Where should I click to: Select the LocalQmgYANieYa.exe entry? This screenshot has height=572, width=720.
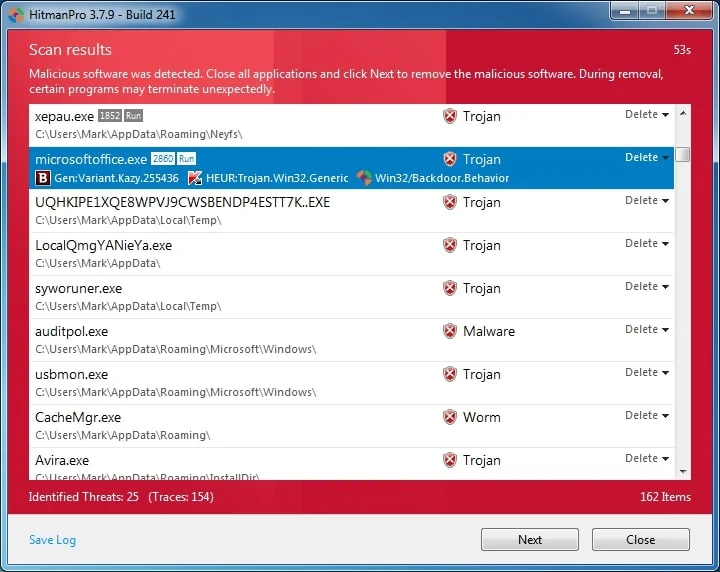pyautogui.click(x=103, y=246)
